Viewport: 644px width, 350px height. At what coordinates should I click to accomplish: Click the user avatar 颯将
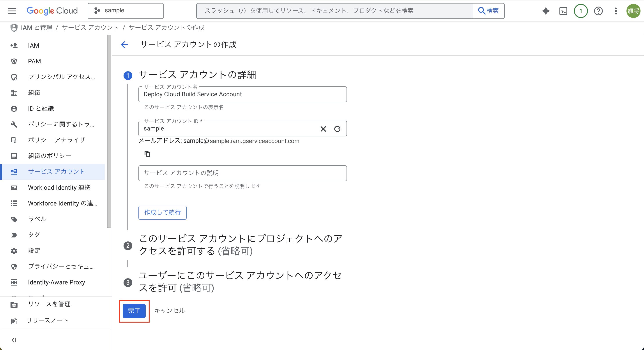tap(633, 11)
